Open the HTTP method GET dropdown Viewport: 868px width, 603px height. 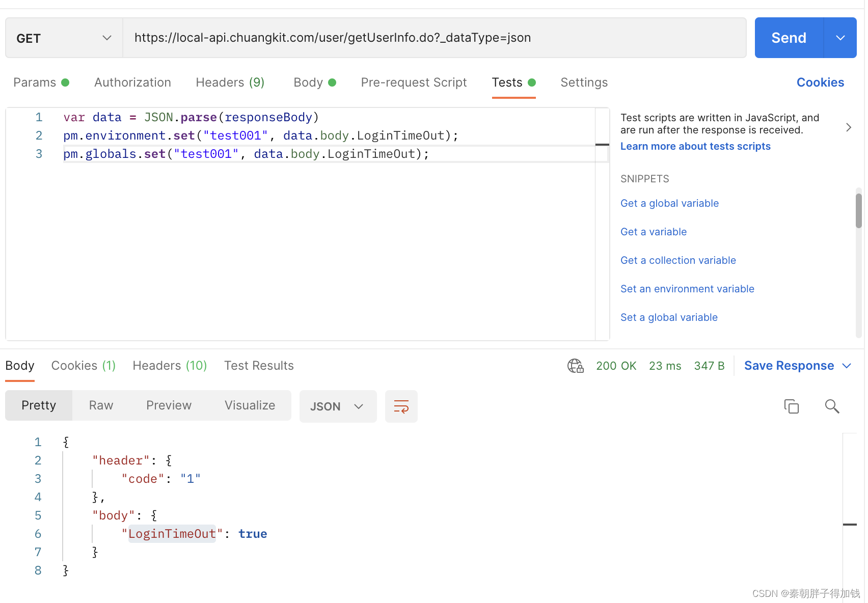click(x=64, y=38)
